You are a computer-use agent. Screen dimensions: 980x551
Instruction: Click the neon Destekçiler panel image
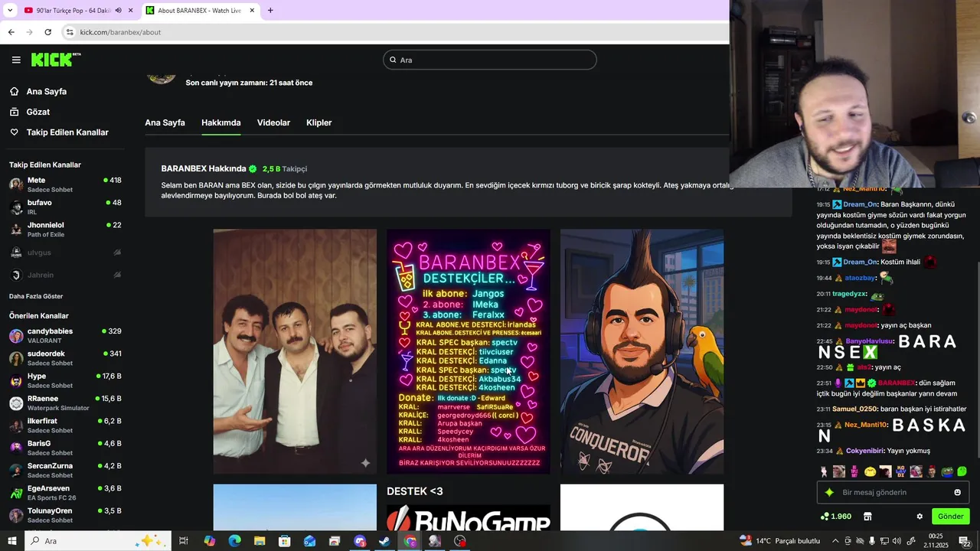(x=468, y=351)
